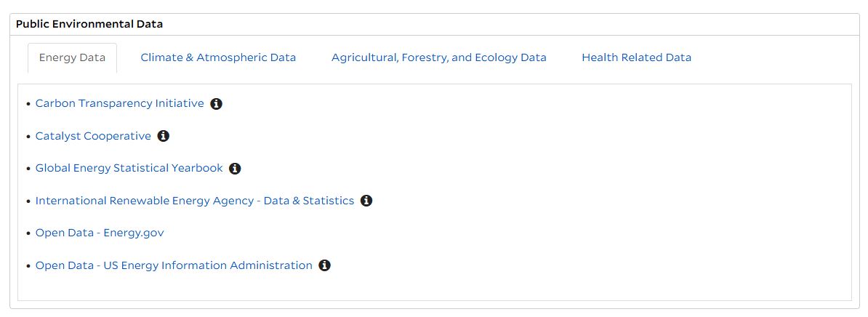868x317 pixels.
Task: Click the bullet before Global Energy Statistical Yearbook
Action: pyautogui.click(x=28, y=169)
